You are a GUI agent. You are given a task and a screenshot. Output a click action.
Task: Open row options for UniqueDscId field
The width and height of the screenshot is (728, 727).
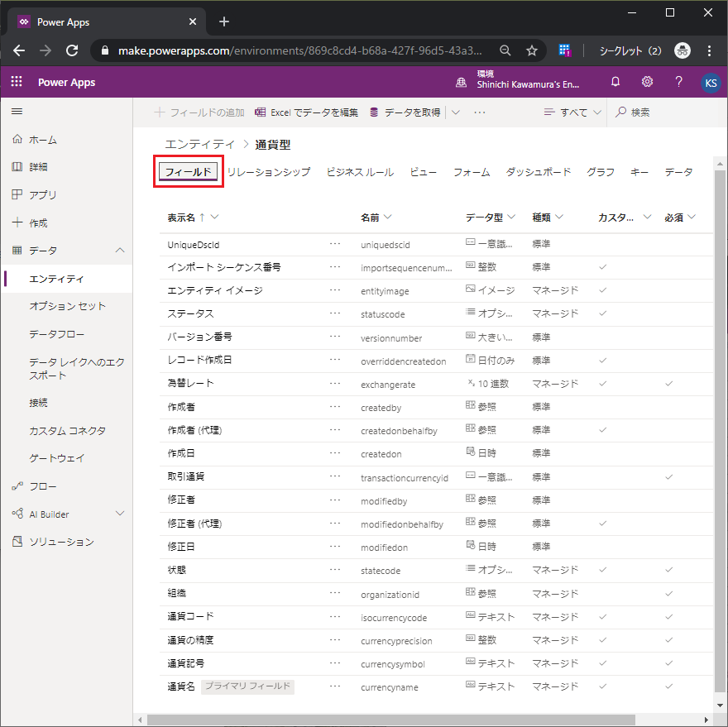point(335,244)
